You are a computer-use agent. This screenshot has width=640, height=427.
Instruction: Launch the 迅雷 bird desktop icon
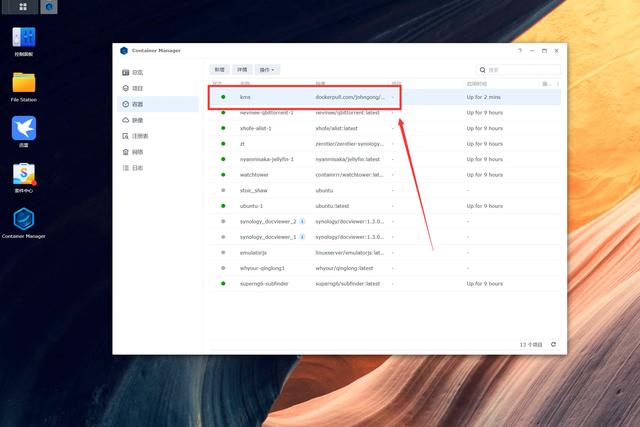[24, 131]
